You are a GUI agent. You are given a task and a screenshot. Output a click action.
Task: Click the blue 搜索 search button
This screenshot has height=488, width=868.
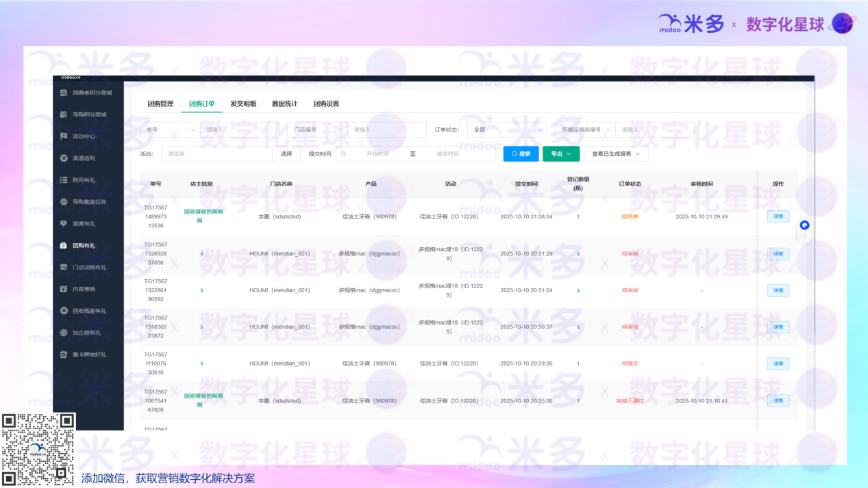pos(521,154)
